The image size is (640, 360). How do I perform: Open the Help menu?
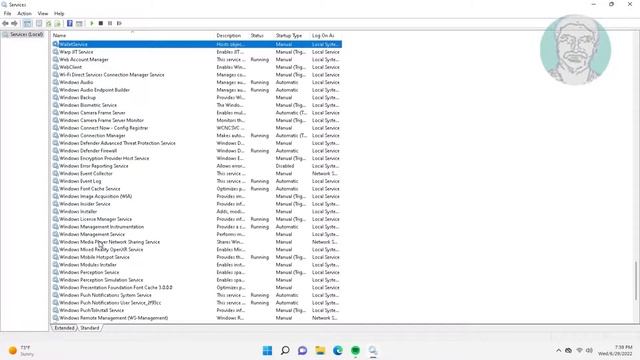tap(59, 13)
